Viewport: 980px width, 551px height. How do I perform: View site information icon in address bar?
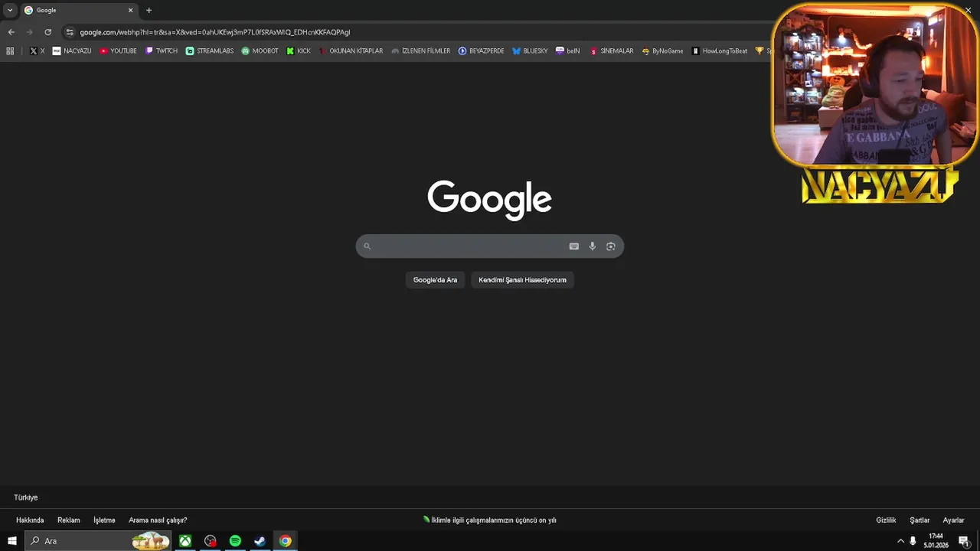(x=70, y=32)
